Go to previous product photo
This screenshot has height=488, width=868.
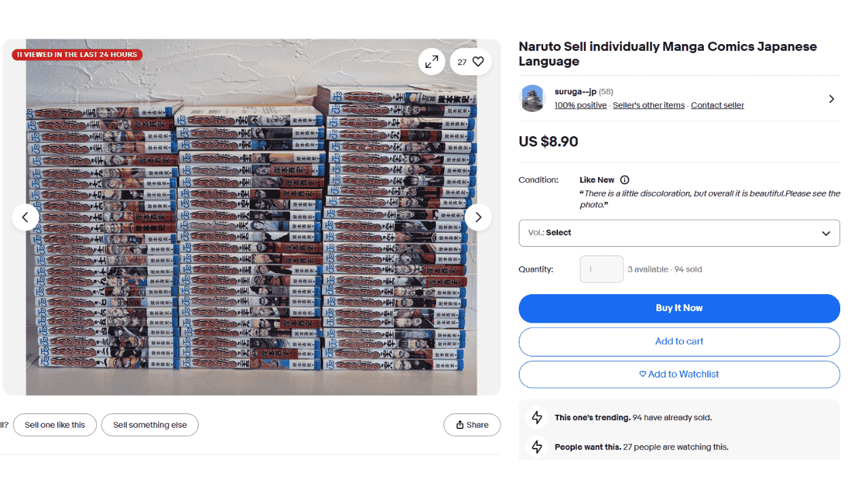point(25,217)
